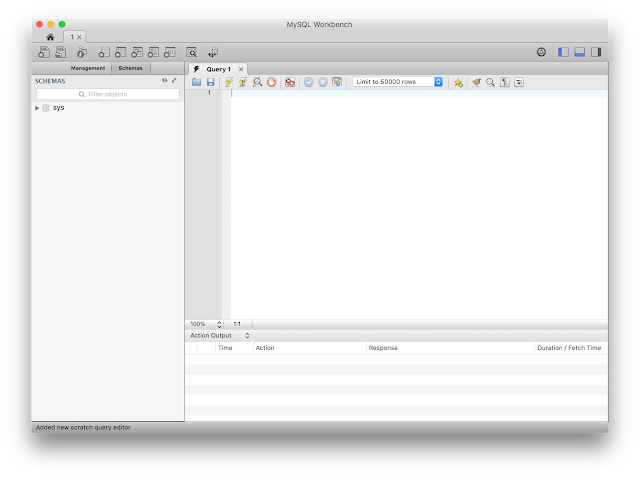The height and width of the screenshot is (478, 640).
Task: Execute the whole SQL script
Action: point(229,82)
